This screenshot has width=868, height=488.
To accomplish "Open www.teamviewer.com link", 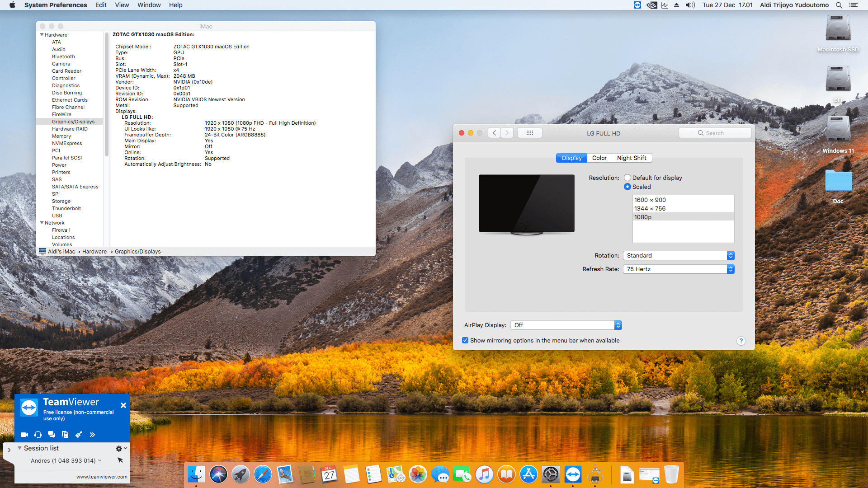I will click(x=102, y=477).
